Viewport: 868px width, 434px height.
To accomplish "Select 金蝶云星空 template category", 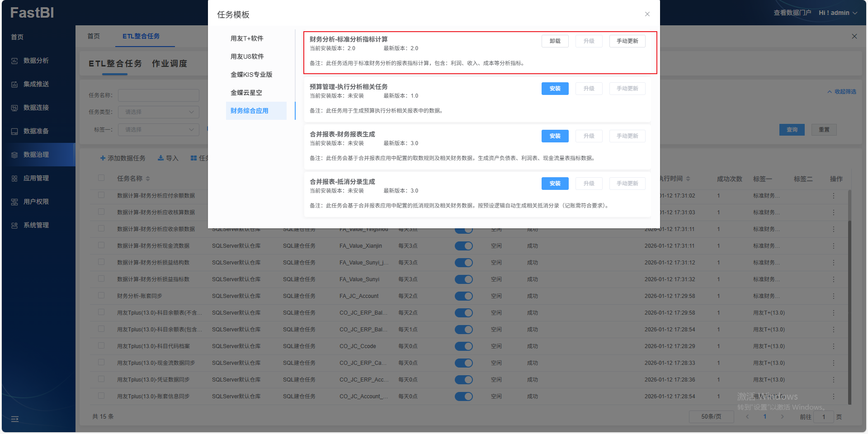I will coord(246,93).
